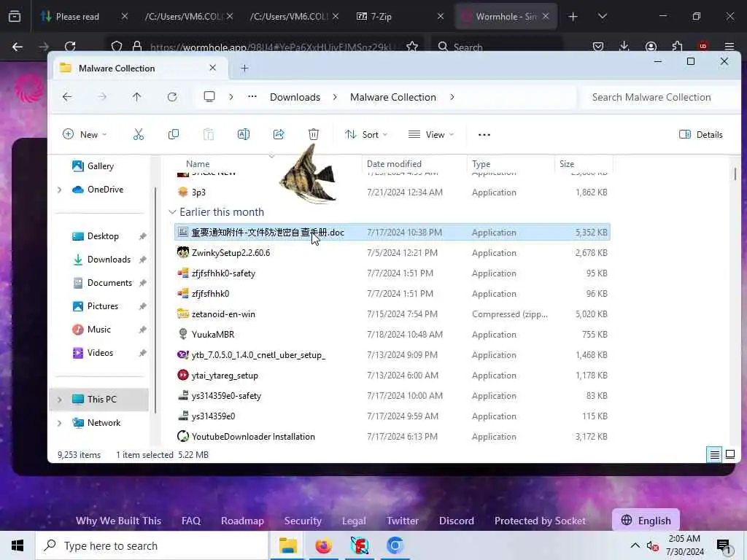
Task: Expand Network tree node
Action: (x=60, y=423)
